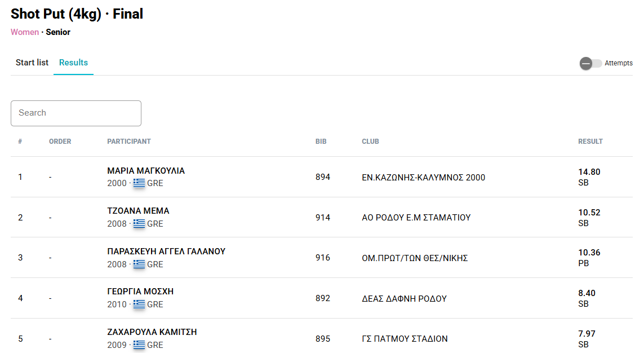Sort by the CLUB column header
Viewport: 644px width, 353px height.
click(370, 142)
